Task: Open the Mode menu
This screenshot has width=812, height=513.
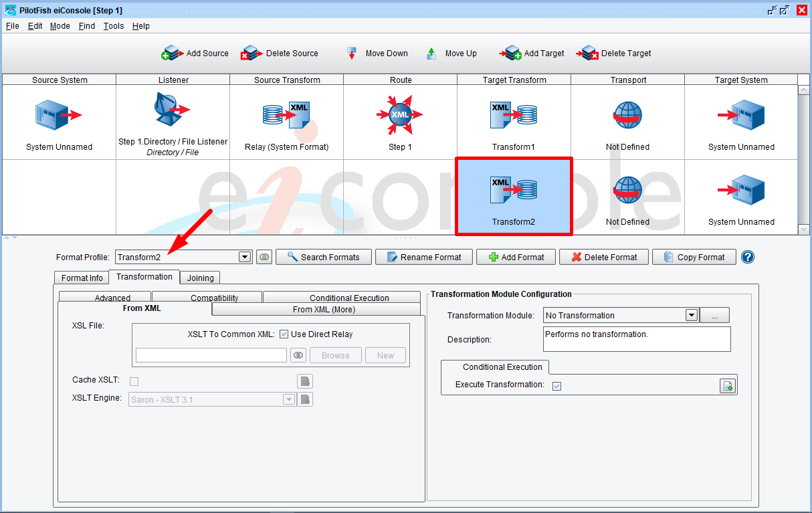Action: (60, 26)
